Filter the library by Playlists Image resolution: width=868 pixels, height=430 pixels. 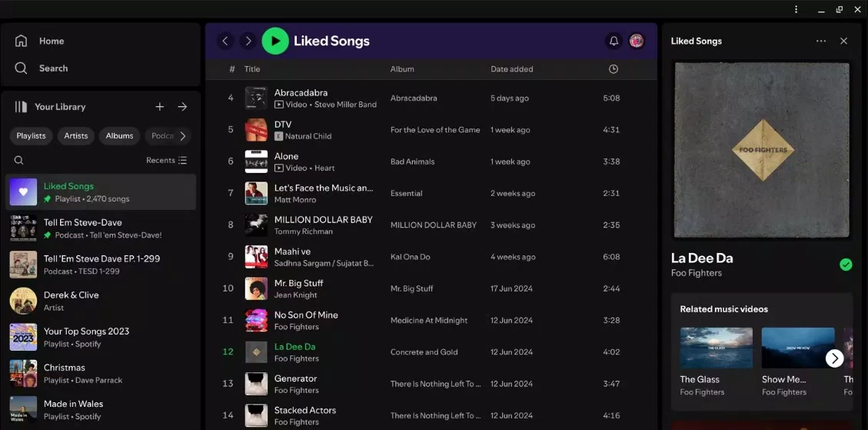click(x=31, y=135)
